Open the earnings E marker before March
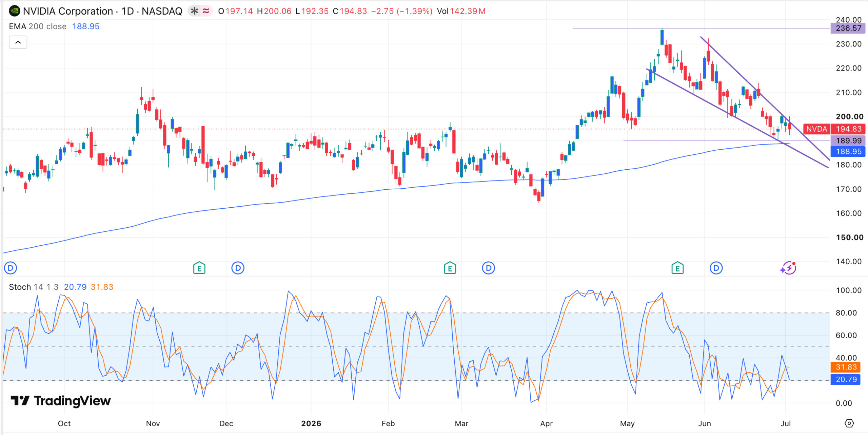Image resolution: width=868 pixels, height=435 pixels. (450, 268)
